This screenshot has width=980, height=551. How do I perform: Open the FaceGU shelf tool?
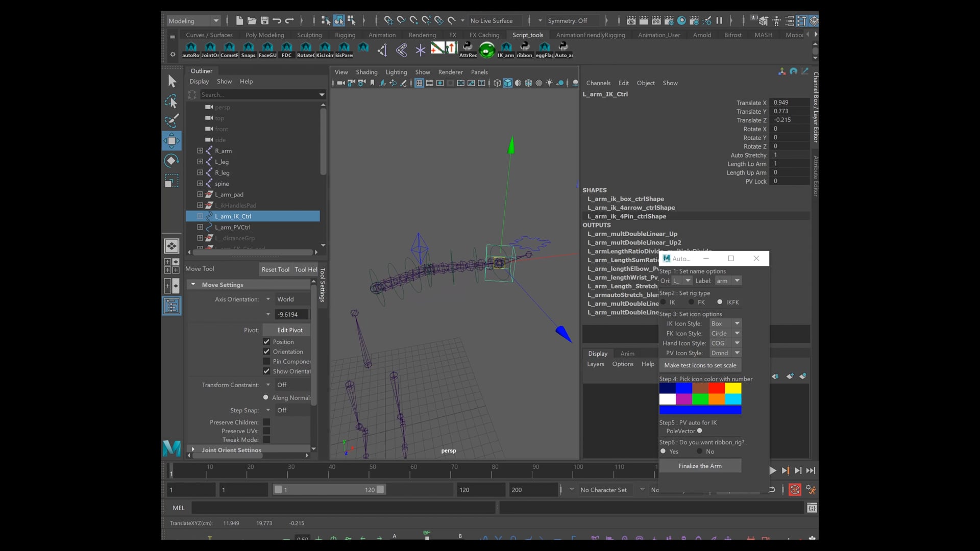tap(267, 50)
